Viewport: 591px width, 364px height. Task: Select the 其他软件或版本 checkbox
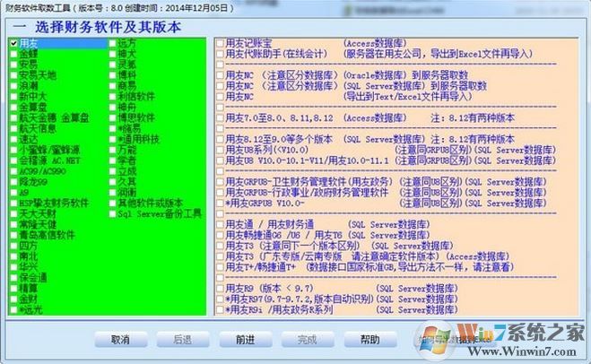click(112, 204)
